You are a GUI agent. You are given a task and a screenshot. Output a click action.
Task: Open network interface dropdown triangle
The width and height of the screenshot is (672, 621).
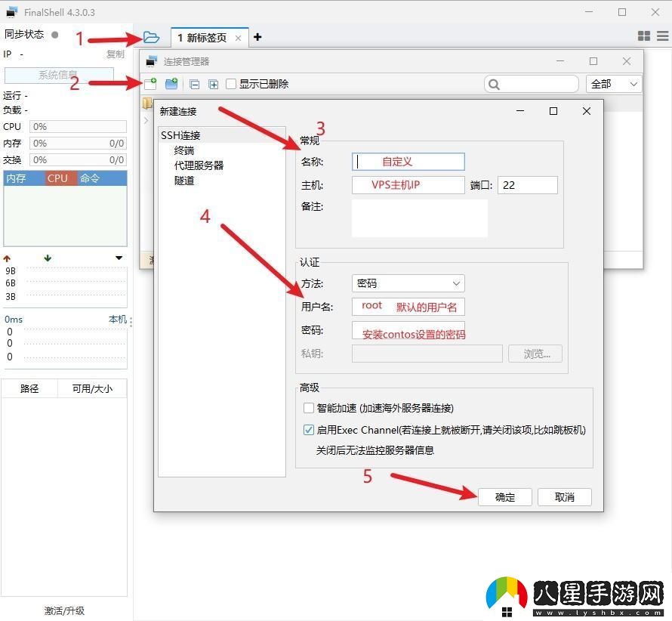119,258
